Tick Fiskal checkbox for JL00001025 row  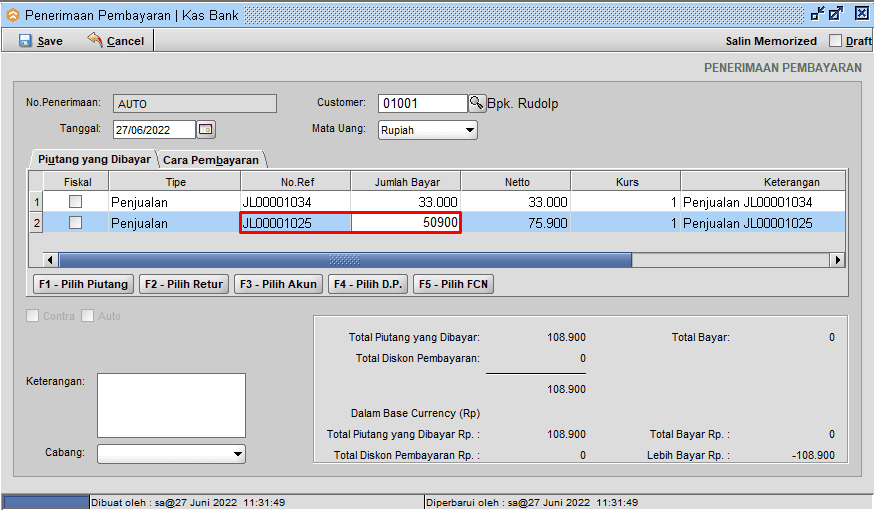75,222
